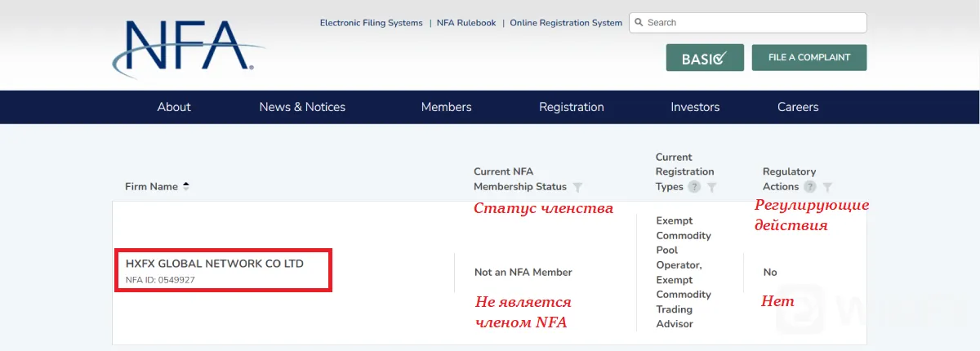980x351 pixels.
Task: Click Current NFA Membership Status header
Action: (x=520, y=179)
